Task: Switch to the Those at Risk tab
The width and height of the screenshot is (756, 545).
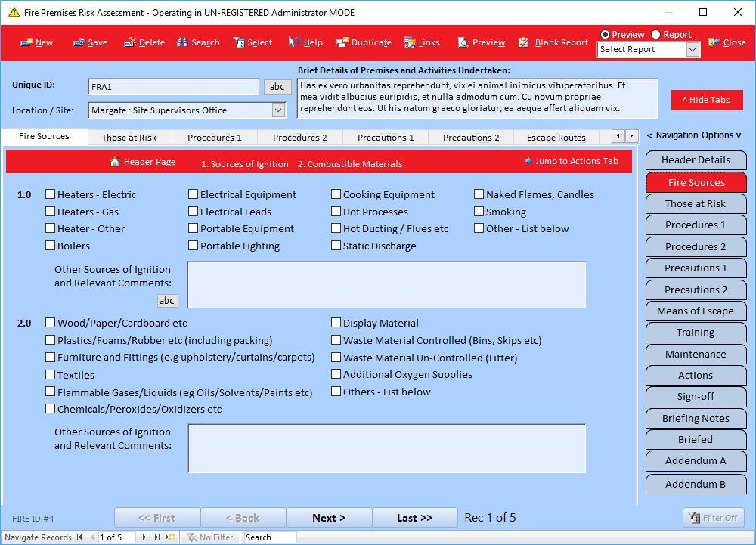Action: (x=129, y=138)
